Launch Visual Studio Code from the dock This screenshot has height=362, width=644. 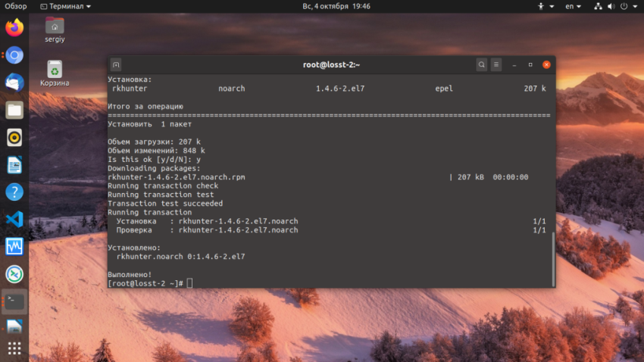tap(14, 219)
